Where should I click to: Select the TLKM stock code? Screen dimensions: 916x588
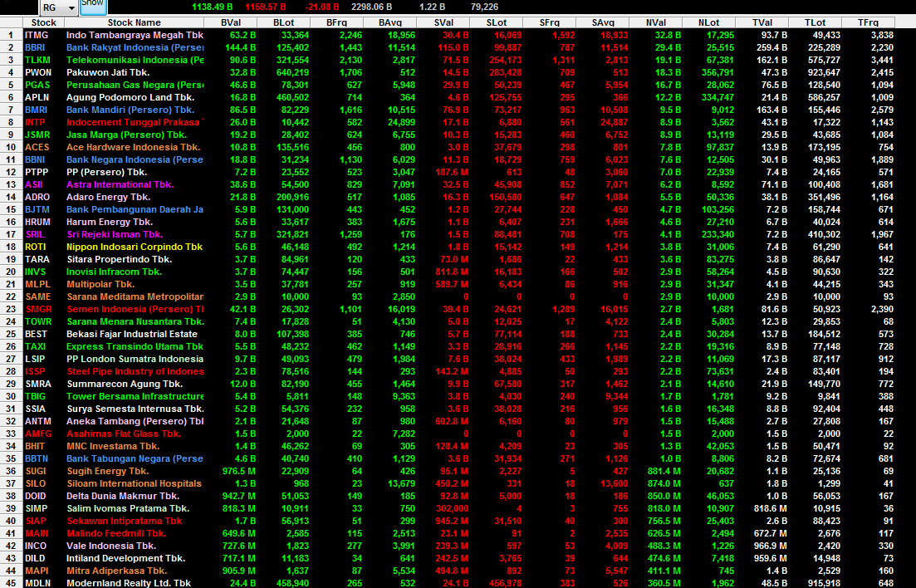point(38,60)
